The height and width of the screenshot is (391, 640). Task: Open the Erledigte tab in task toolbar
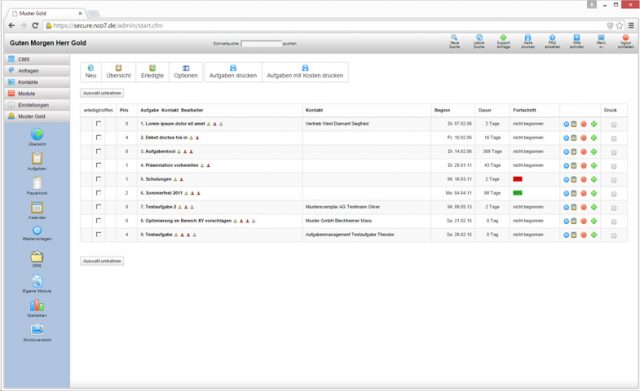(152, 72)
